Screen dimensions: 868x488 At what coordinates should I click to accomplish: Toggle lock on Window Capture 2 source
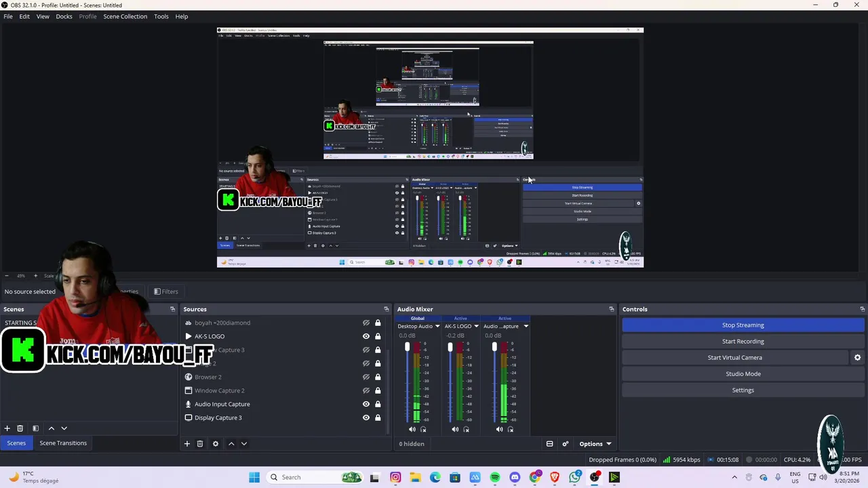click(x=378, y=390)
